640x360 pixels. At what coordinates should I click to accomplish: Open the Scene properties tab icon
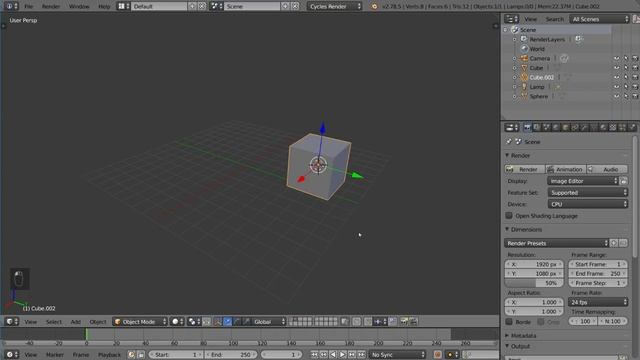[x=546, y=128]
